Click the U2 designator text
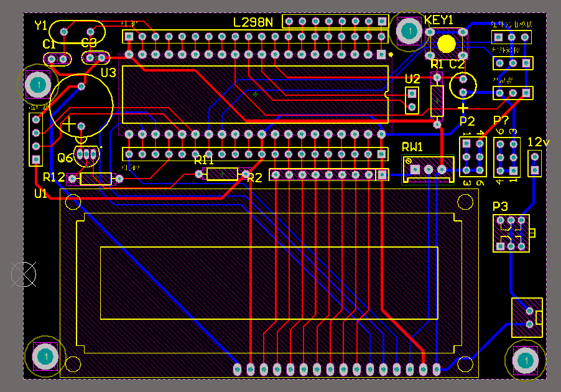Image resolution: width=561 pixels, height=392 pixels. [412, 79]
